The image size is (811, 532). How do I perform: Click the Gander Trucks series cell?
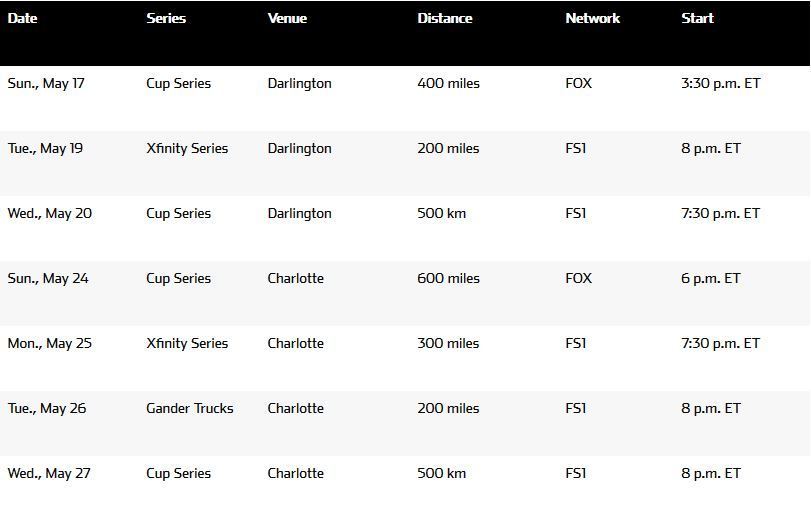coord(189,408)
